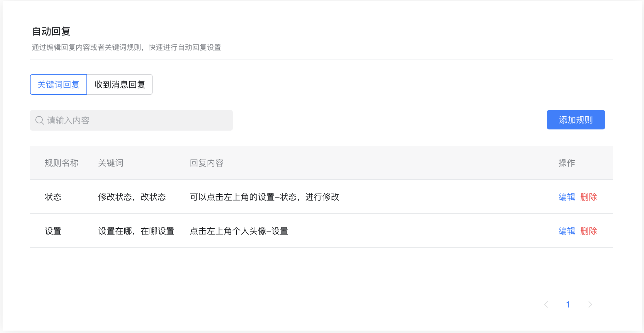Select the 关键词回复 tab
Image resolution: width=644 pixels, height=333 pixels.
coord(58,85)
